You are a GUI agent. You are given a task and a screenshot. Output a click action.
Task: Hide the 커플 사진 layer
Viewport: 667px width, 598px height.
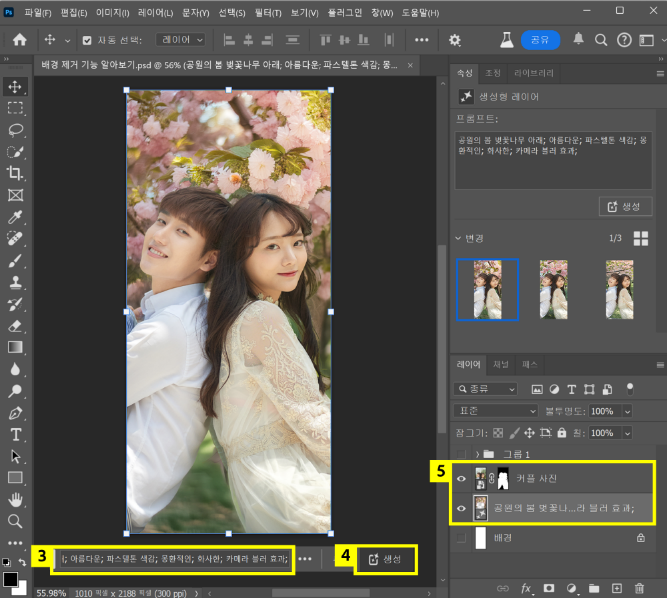461,478
